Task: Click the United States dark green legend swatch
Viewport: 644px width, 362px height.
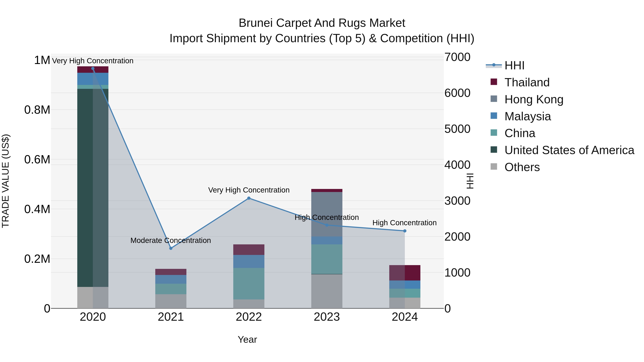Action: click(494, 150)
